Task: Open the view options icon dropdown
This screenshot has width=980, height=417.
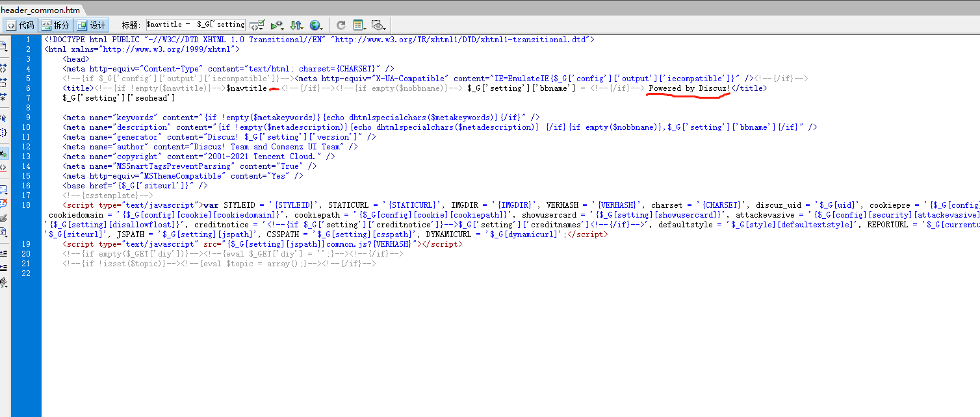Action: (x=359, y=25)
